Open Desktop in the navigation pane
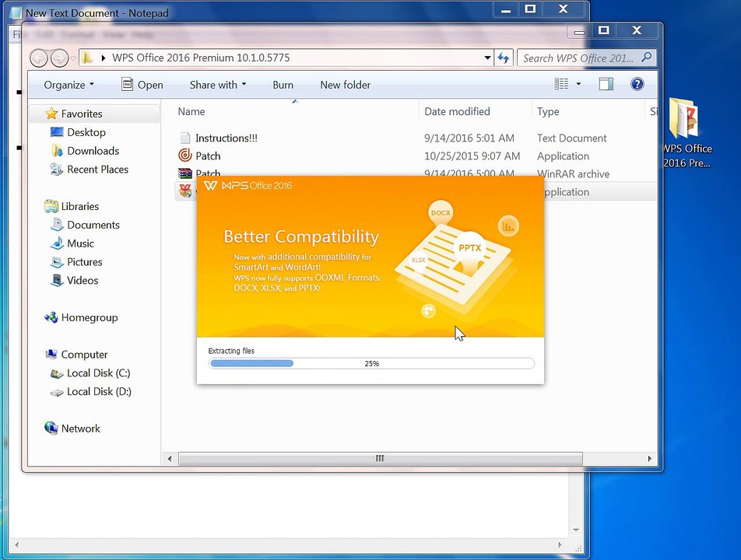The height and width of the screenshot is (560, 741). (86, 132)
